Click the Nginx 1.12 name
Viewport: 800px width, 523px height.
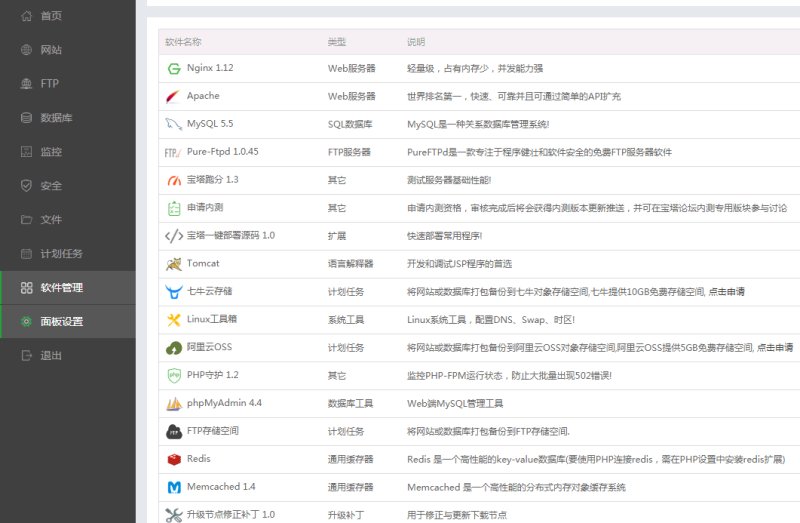pyautogui.click(x=210, y=68)
